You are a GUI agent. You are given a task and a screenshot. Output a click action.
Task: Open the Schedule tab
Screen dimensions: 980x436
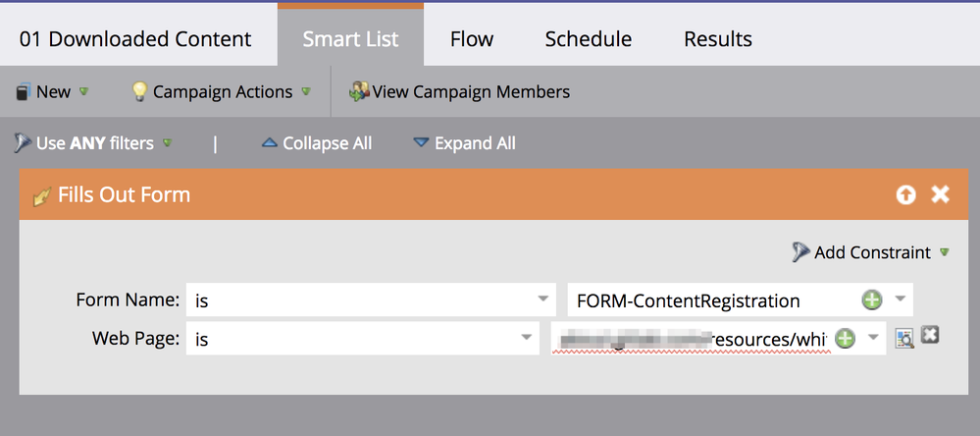point(589,38)
